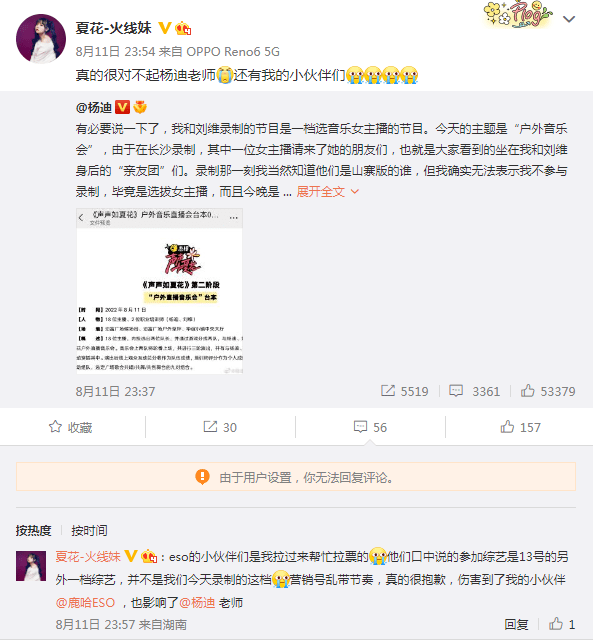Image resolution: width=593 pixels, height=640 pixels.
Task: Open the post options chevron at top right
Action: coord(569,19)
